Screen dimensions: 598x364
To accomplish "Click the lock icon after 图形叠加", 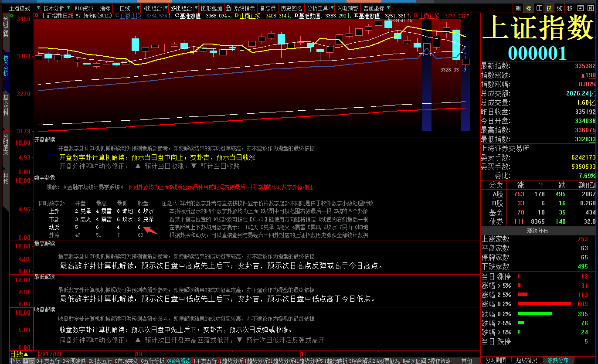I will [228, 8].
